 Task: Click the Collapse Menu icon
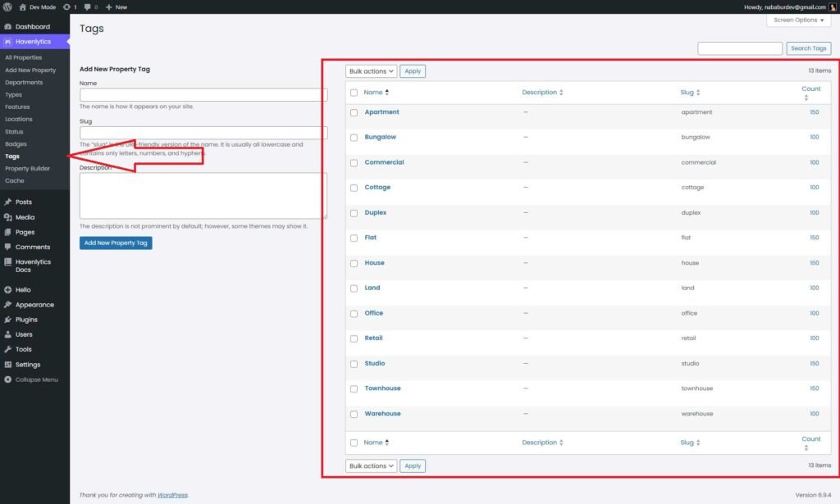(x=7, y=379)
